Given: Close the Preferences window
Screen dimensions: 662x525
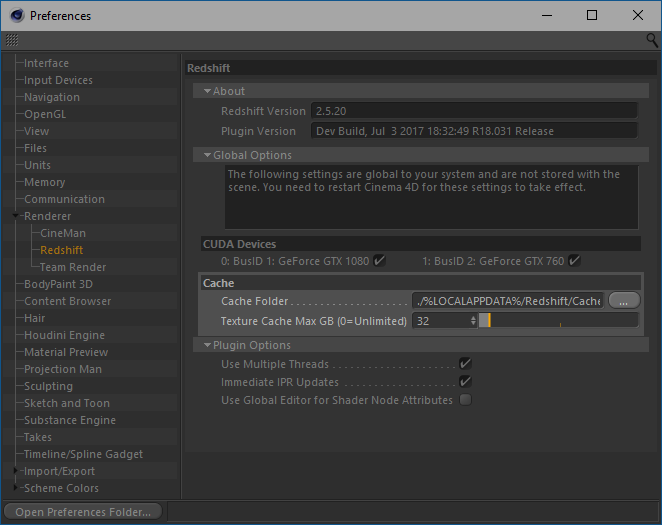Looking at the screenshot, I should [638, 15].
